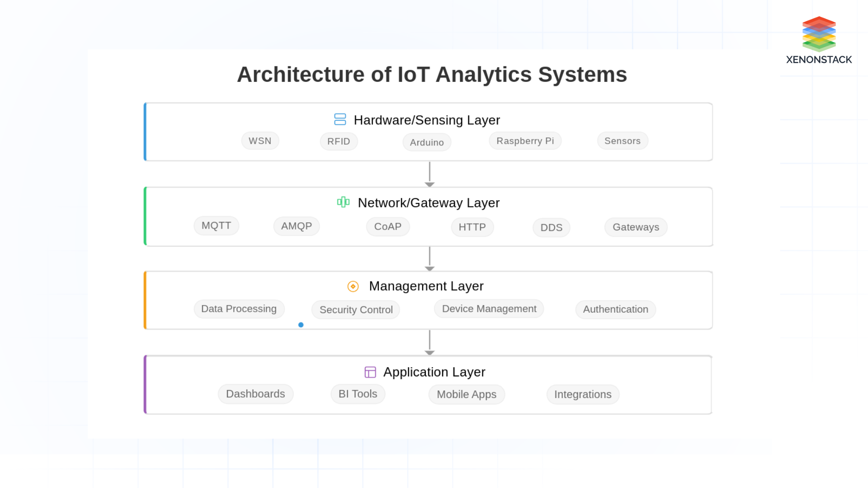Image resolution: width=868 pixels, height=488 pixels.
Task: Expand the Application Layer section
Action: pos(434,371)
